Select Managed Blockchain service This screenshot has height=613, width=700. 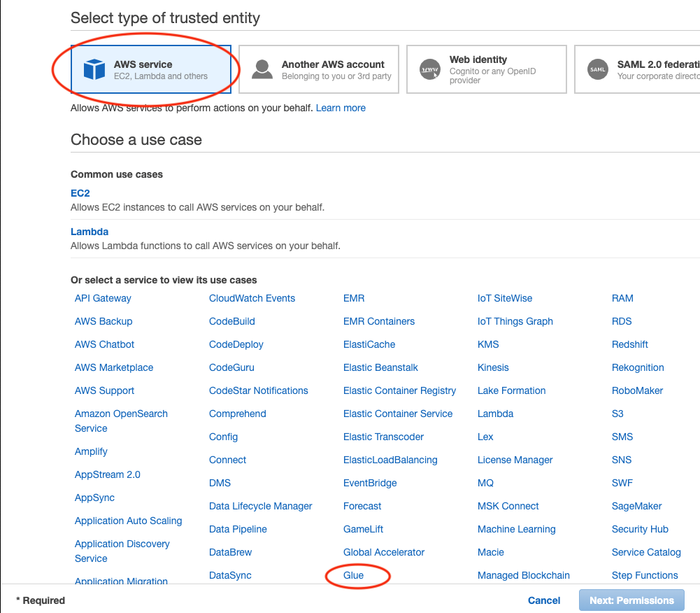coord(524,575)
